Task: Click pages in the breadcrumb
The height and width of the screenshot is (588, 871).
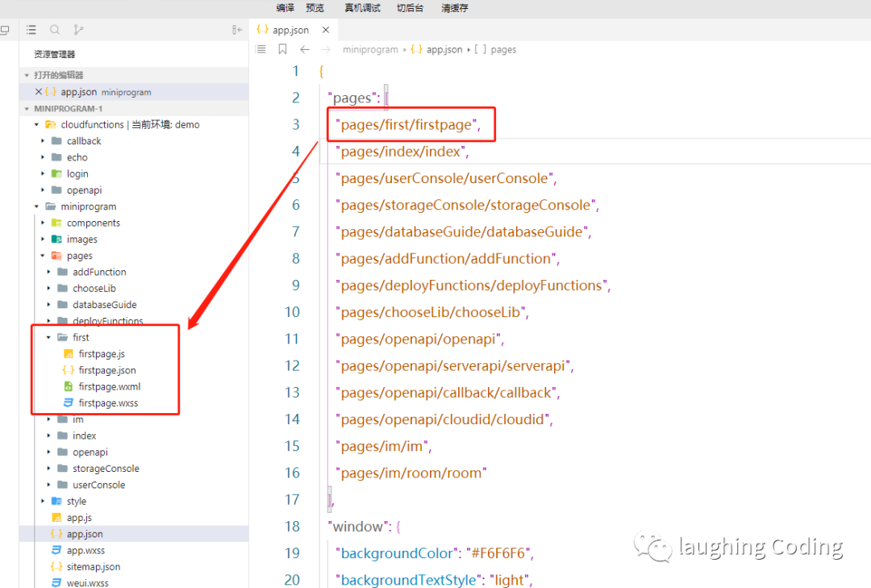Action: [x=503, y=49]
